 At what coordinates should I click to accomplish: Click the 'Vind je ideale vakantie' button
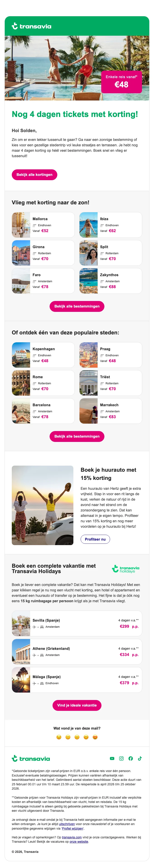pos(77,705)
